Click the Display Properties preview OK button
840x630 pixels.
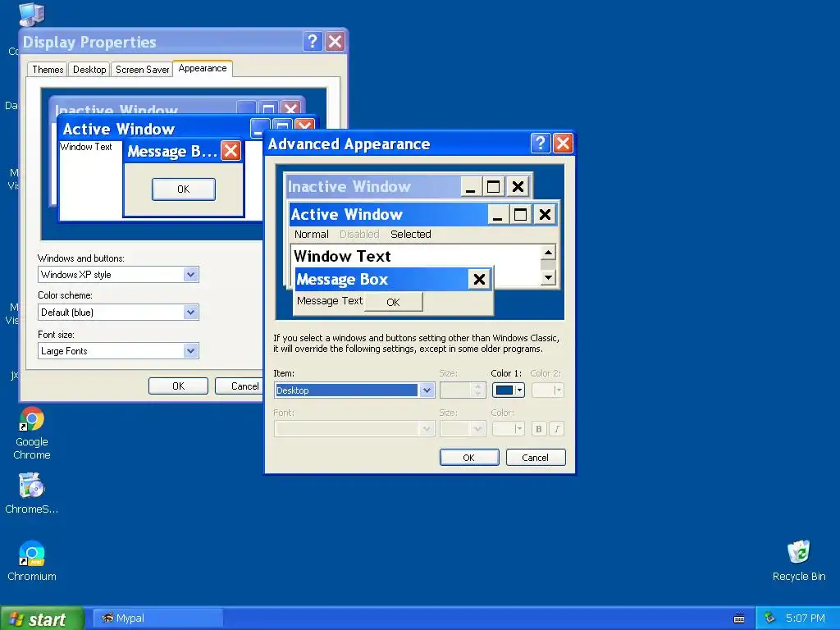(184, 189)
